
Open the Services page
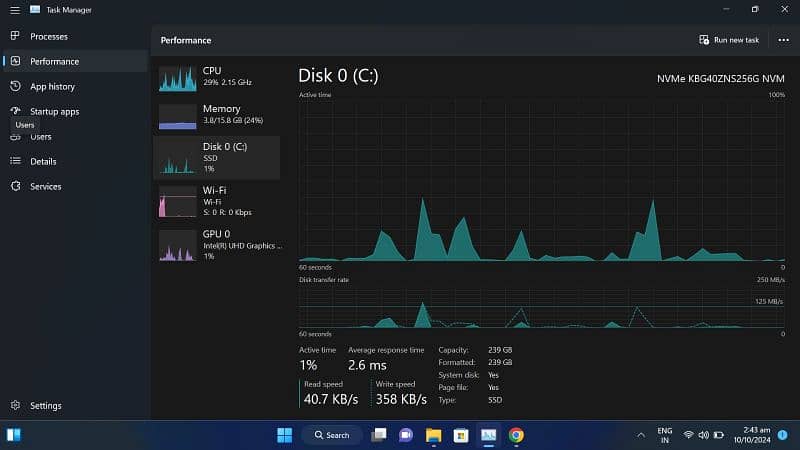pos(45,186)
